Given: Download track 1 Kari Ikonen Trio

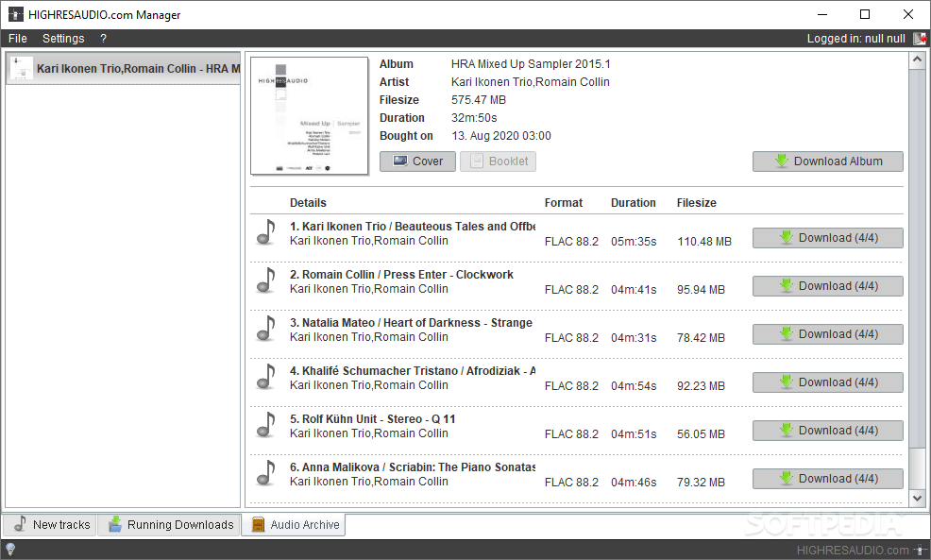Looking at the screenshot, I should point(828,238).
